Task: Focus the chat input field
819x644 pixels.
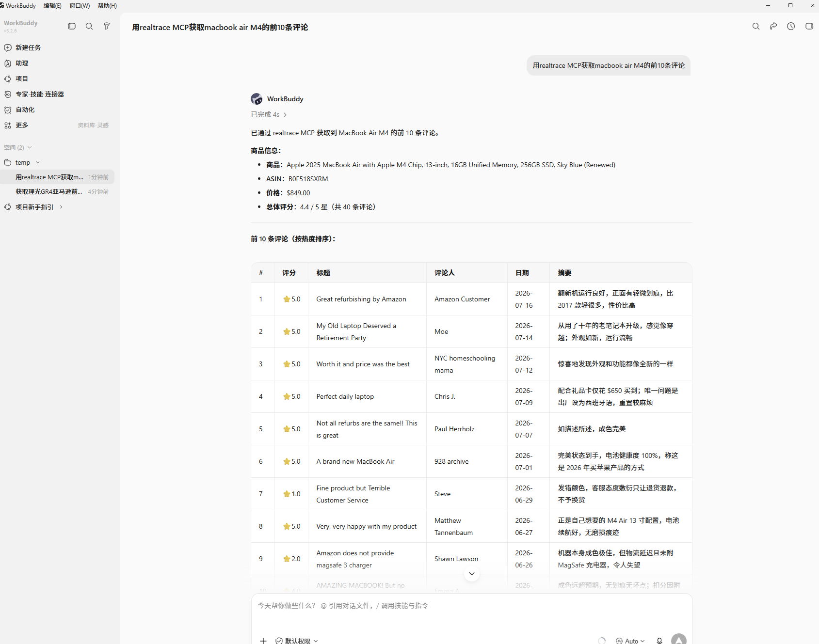Action: (472, 606)
